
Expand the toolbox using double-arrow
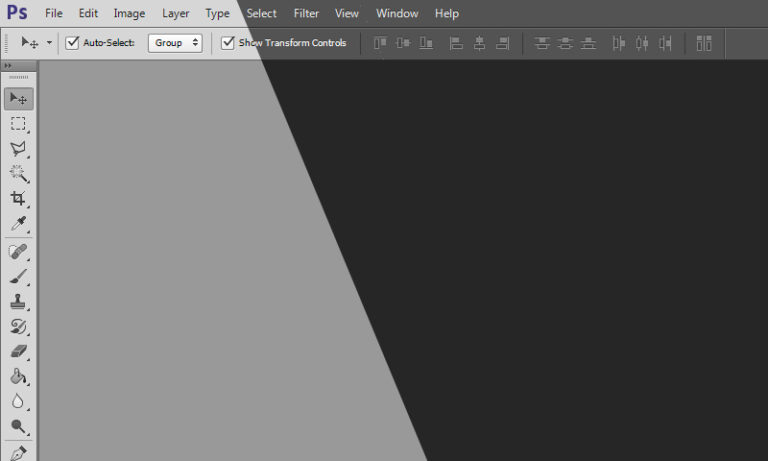9,65
